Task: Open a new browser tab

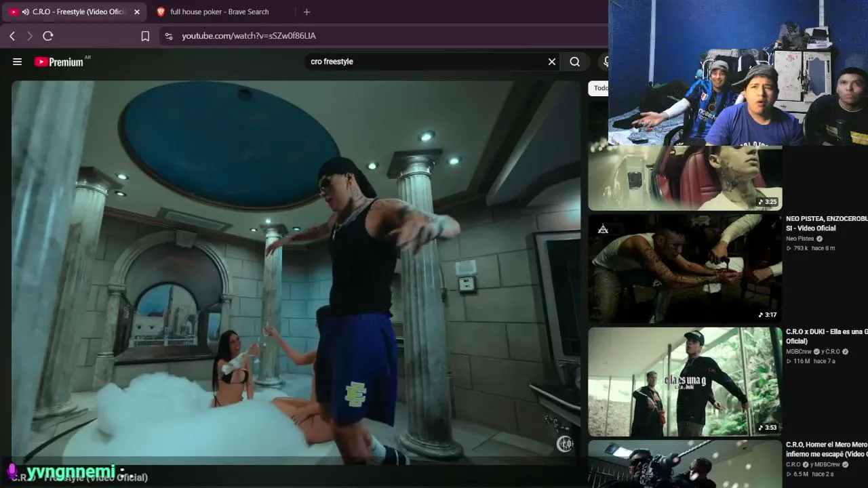Action: (x=307, y=12)
